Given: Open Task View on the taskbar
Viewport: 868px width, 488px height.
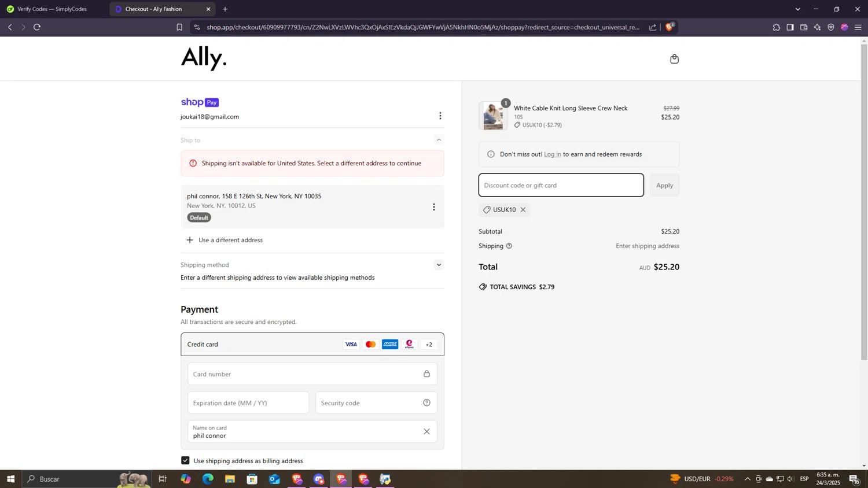Looking at the screenshot, I should coord(163,479).
